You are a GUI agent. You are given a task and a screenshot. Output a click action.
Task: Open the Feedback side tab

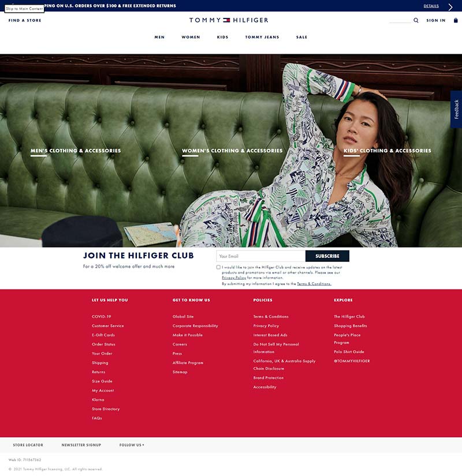tap(456, 109)
